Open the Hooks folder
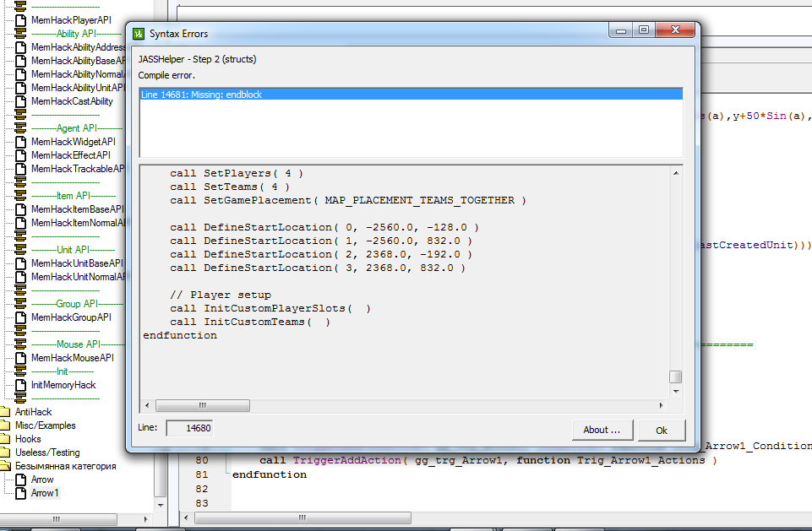Screen dimensions: 812x531 coord(28,439)
